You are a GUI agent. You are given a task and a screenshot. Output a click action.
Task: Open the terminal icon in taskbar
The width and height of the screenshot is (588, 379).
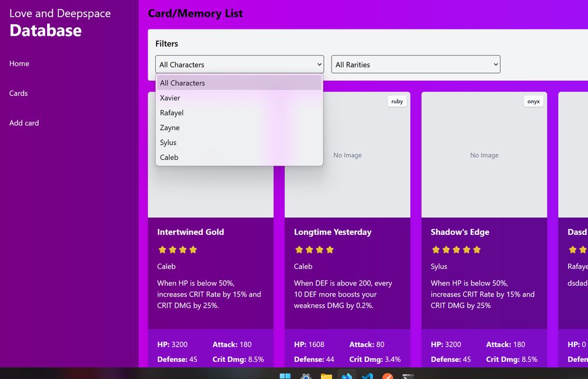point(408,376)
